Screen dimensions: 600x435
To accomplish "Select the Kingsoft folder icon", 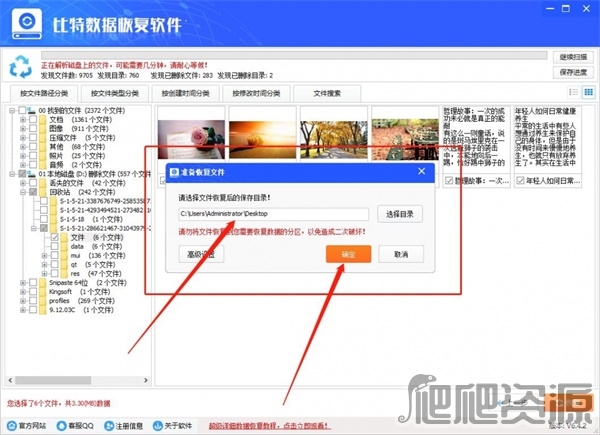I will [x=42, y=292].
